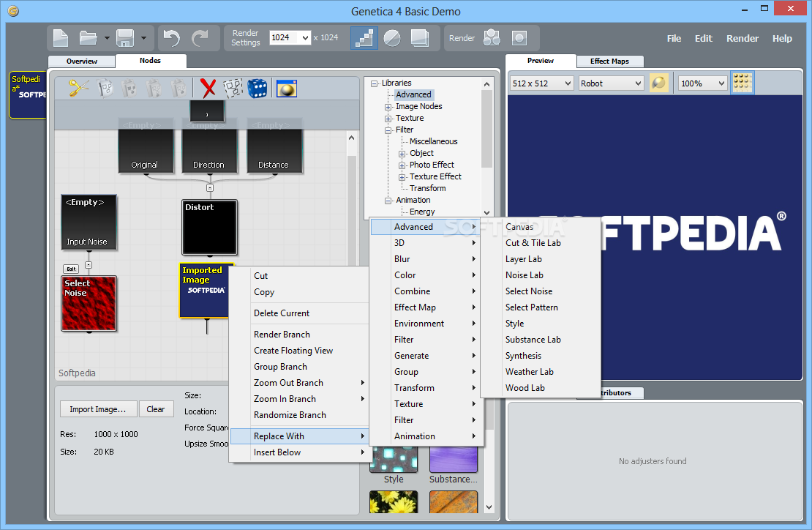Viewport: 812px width, 530px height.
Task: Click the Redo arrow icon
Action: pyautogui.click(x=200, y=38)
